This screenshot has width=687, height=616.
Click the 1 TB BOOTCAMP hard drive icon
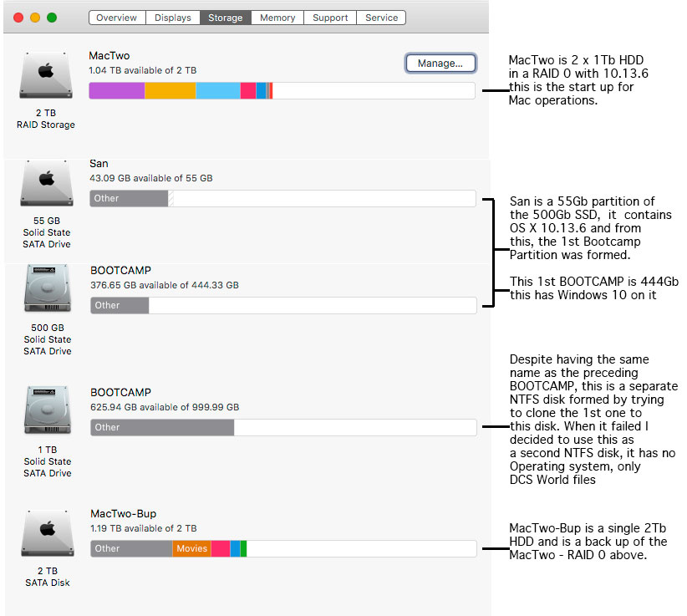pyautogui.click(x=48, y=410)
